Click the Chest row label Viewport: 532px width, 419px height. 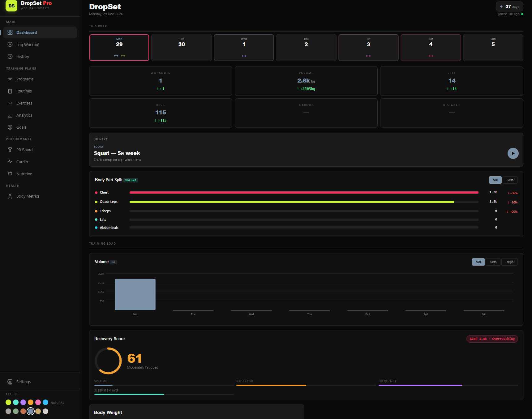click(x=104, y=192)
